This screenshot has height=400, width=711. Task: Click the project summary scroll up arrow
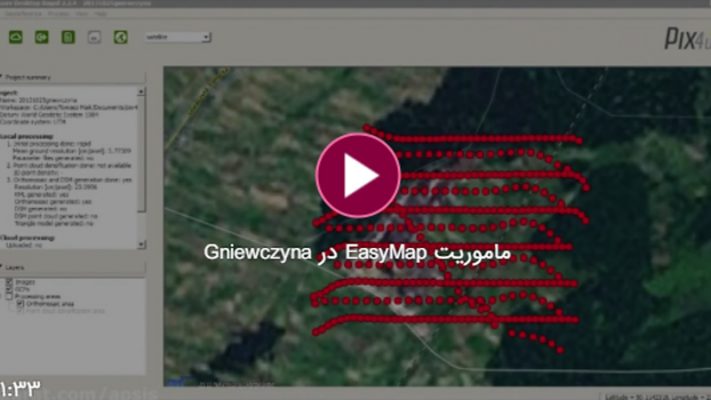[x=141, y=92]
